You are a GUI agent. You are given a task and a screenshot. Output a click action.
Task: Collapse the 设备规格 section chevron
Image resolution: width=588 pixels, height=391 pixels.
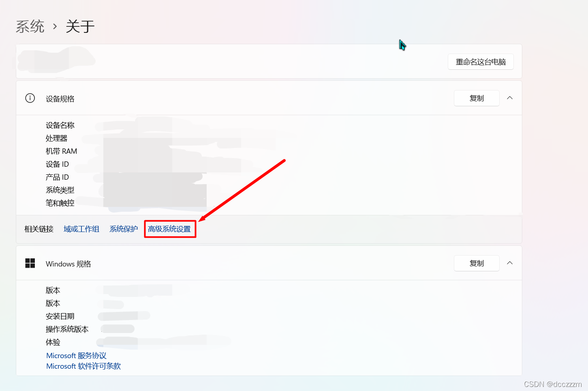[x=510, y=98]
